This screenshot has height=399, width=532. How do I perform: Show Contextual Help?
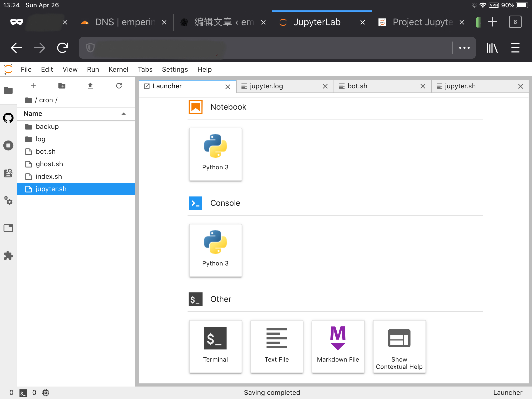(x=399, y=347)
